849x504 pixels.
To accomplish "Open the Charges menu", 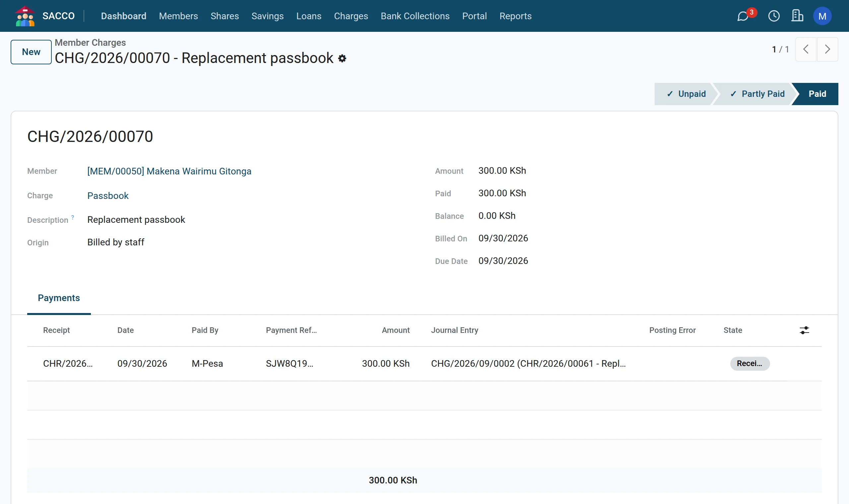I will (x=351, y=16).
